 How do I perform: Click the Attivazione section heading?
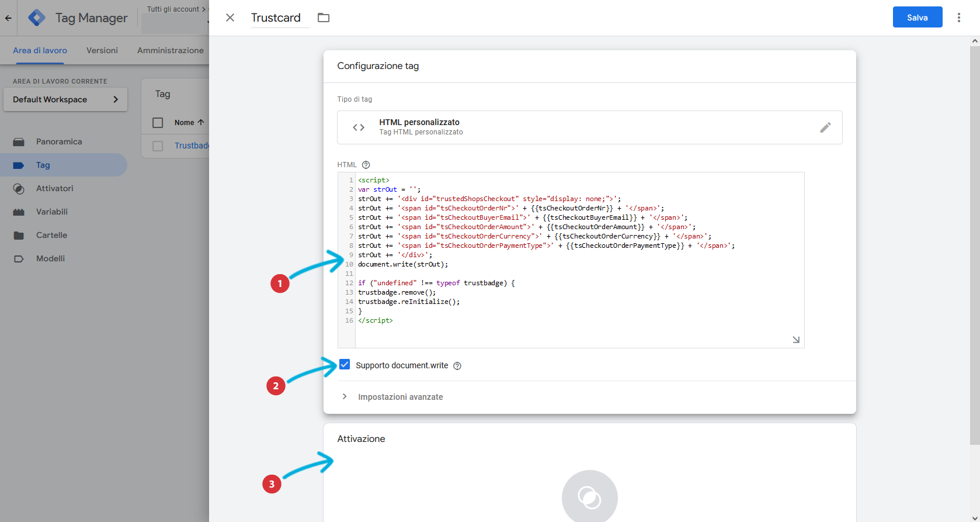click(x=361, y=439)
